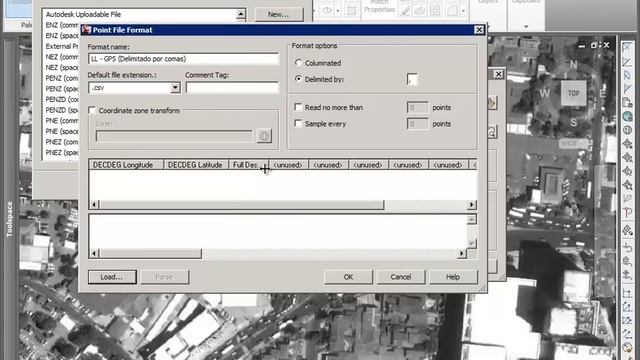Click the TOP face of the ViewCube
This screenshot has height=360, width=640.
pos(573,93)
